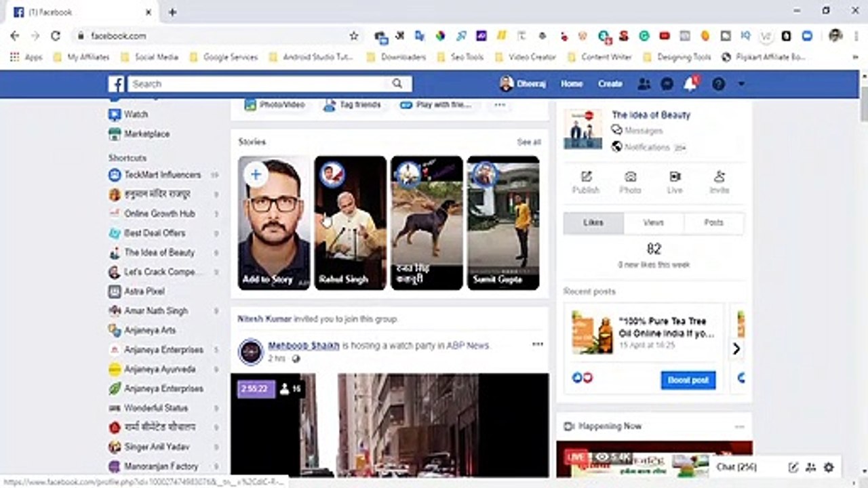The width and height of the screenshot is (868, 488).
Task: Open chat settings gear icon
Action: [829, 468]
